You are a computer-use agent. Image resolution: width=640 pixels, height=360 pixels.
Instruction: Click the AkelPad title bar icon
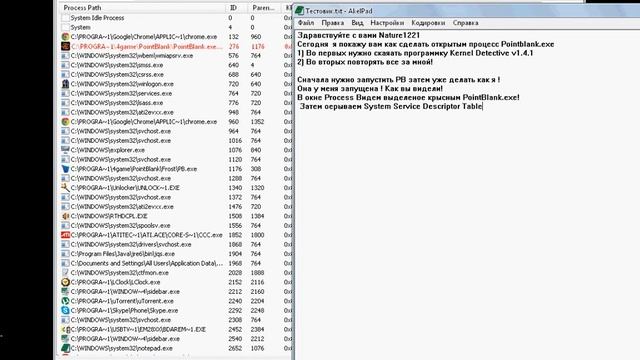pos(300,11)
